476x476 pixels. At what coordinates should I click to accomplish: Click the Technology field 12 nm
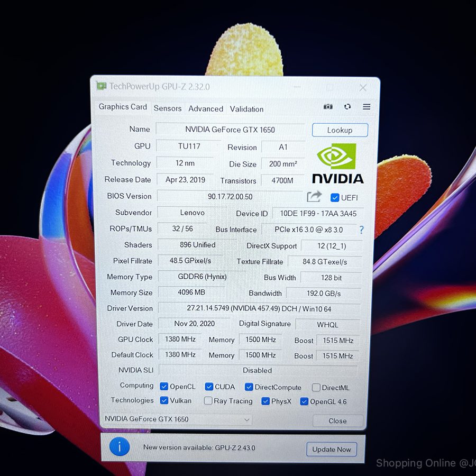(x=185, y=163)
